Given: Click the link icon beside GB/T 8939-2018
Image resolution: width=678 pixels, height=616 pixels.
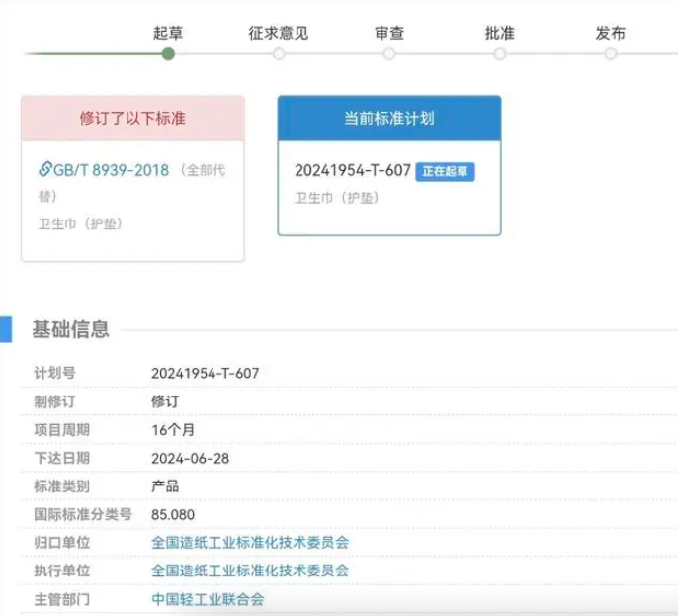Looking at the screenshot, I should tap(44, 170).
